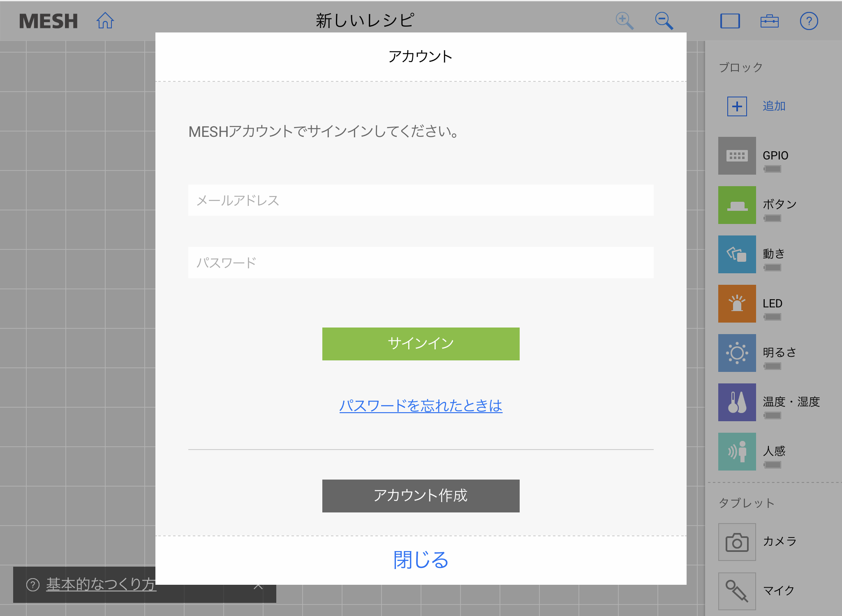Screen dimensions: 842x616
Task: Select the 人感 motion sensor block icon
Action: pyautogui.click(x=737, y=452)
